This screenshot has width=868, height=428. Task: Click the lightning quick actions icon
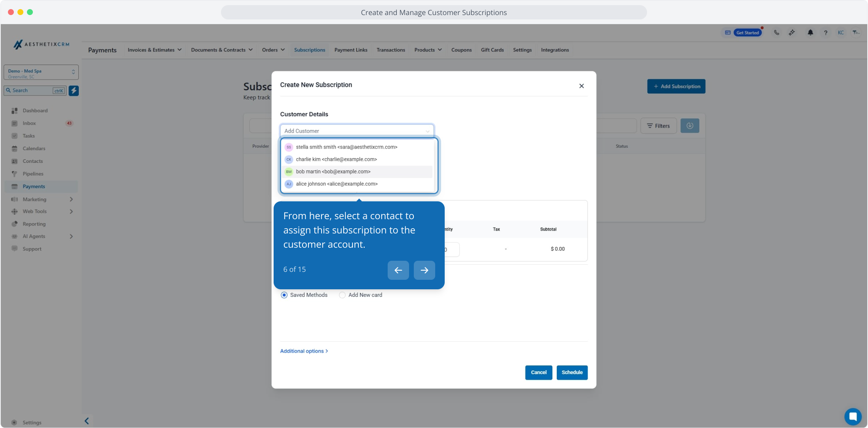[74, 91]
